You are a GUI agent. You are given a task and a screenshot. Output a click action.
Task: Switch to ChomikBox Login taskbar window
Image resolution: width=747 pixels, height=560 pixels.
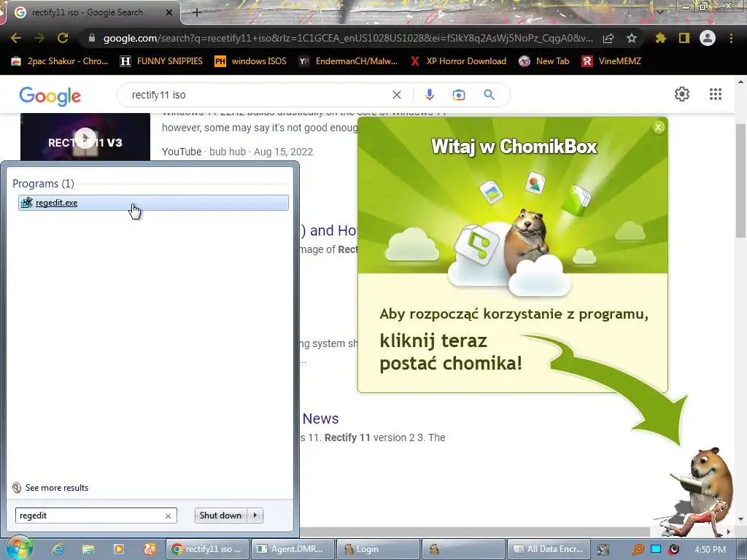point(377,549)
